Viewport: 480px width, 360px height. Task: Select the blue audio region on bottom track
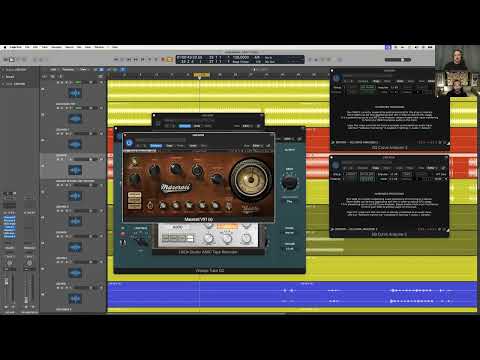(x=292, y=295)
